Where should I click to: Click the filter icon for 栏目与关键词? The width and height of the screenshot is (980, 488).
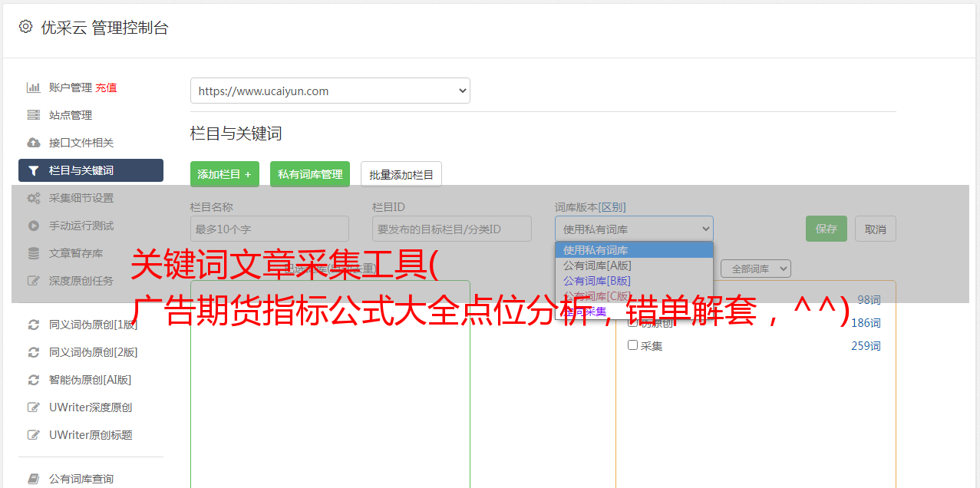point(34,170)
